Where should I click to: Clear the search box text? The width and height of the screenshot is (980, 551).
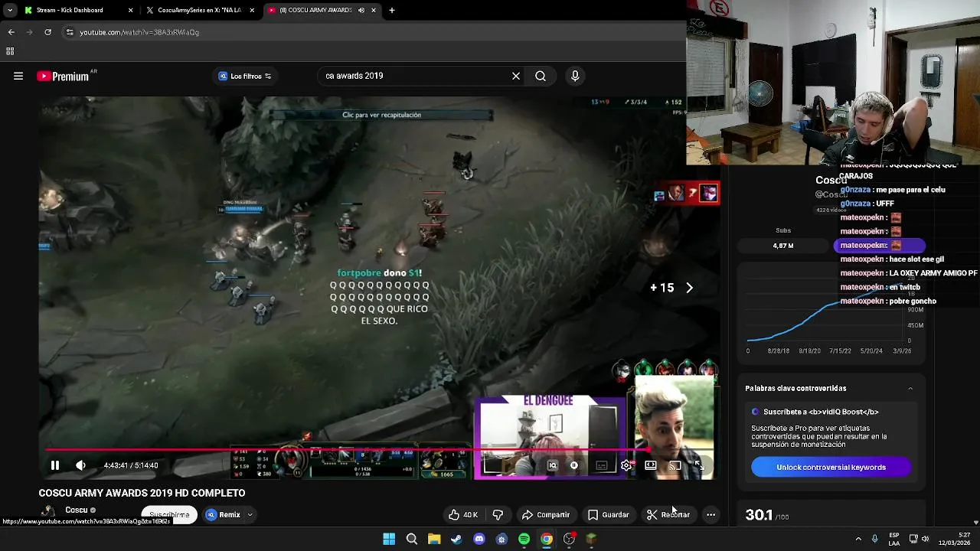click(516, 76)
